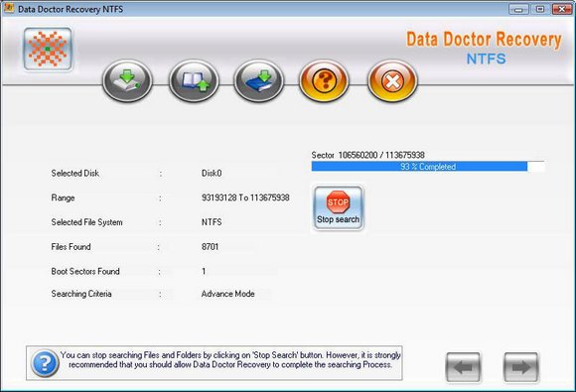Minimize the Data Doctor Recovery window
The image size is (576, 392).
(x=518, y=9)
